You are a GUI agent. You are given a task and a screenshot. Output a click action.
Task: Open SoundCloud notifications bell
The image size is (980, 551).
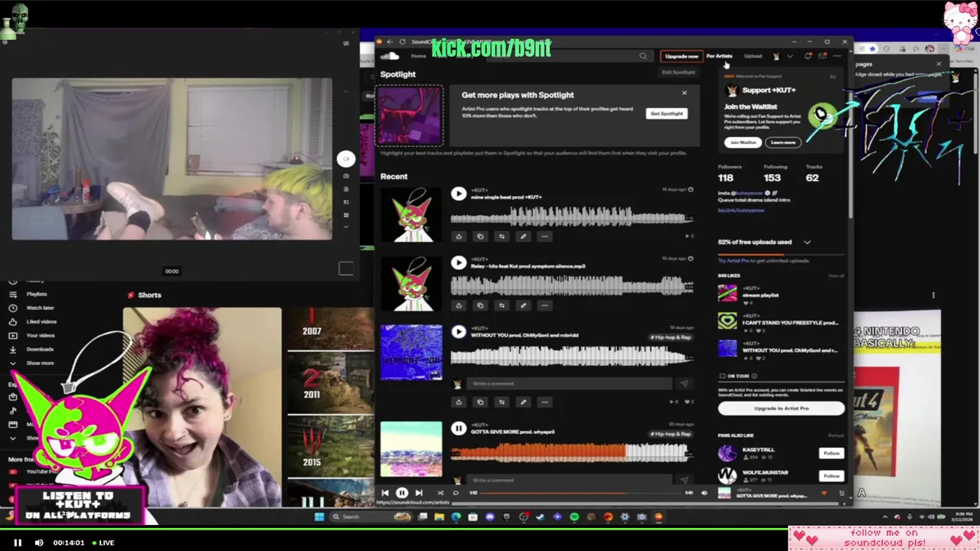[x=808, y=56]
